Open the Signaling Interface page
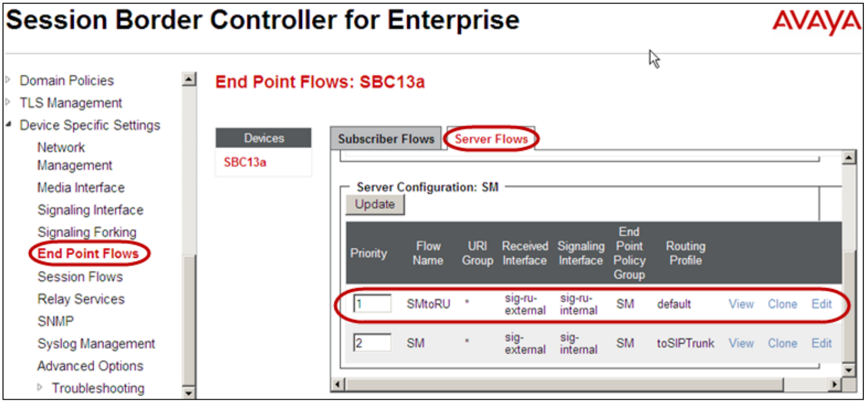The height and width of the screenshot is (402, 868). coord(90,209)
